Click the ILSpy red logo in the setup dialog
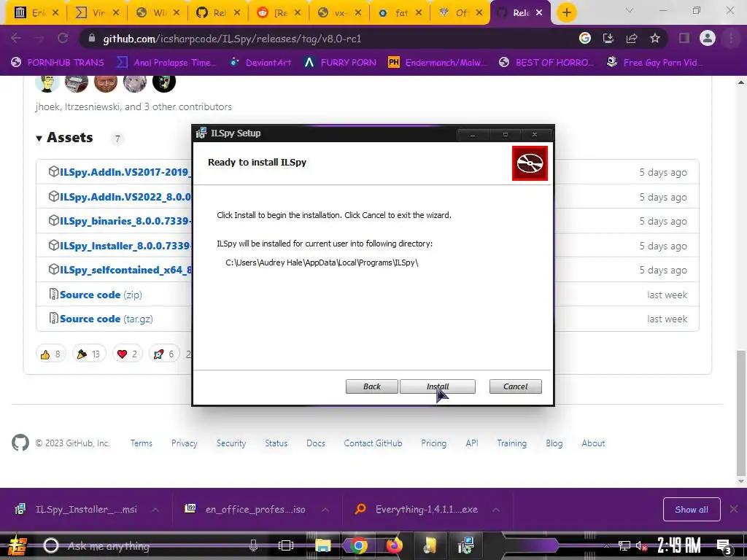747x560 pixels. [x=530, y=163]
